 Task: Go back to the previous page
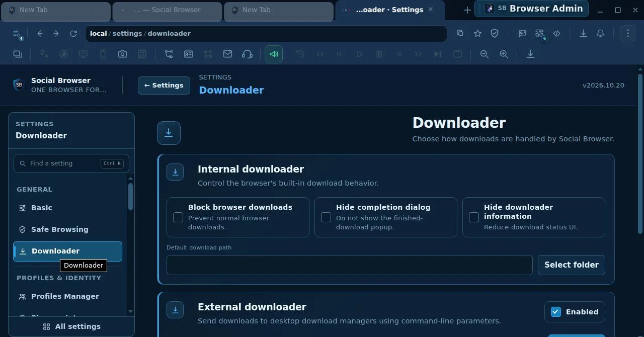(x=40, y=34)
